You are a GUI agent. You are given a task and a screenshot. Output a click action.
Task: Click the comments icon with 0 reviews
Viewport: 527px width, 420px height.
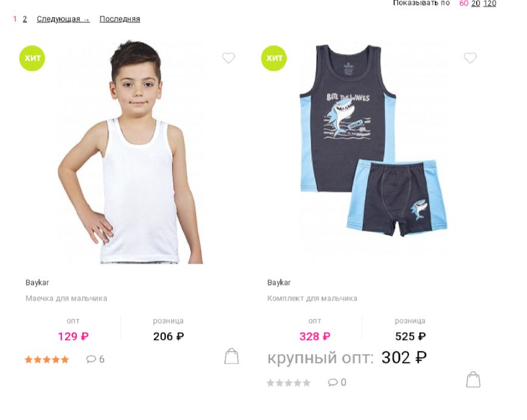[x=333, y=382]
